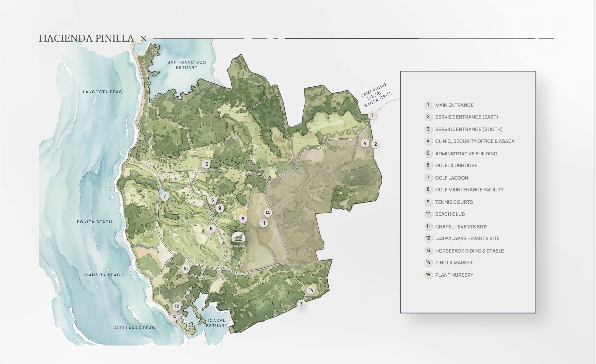The width and height of the screenshot is (596, 364).
Task: Click "GOLF CLUBHOUSE" in the legend
Action: pyautogui.click(x=456, y=166)
